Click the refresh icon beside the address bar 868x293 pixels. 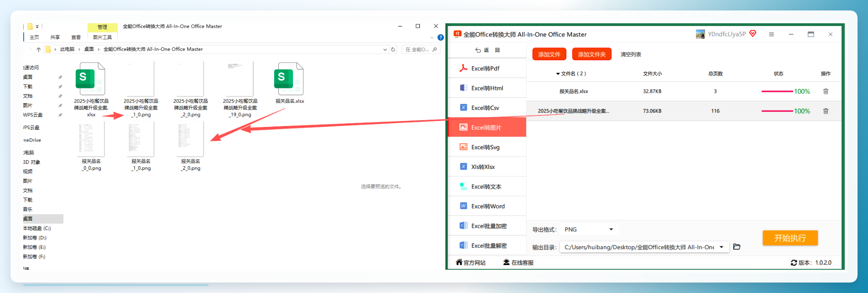pos(393,49)
